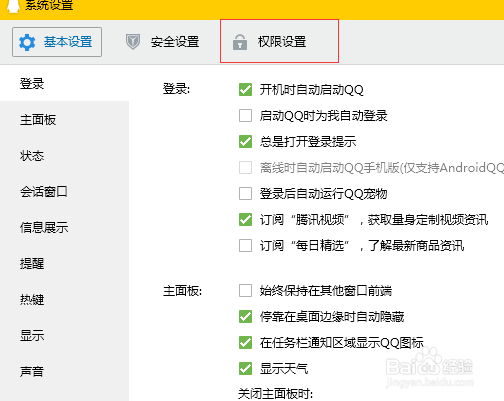Switch to the 安全设置 tab
Viewport: 504px width, 401px height.
[162, 42]
